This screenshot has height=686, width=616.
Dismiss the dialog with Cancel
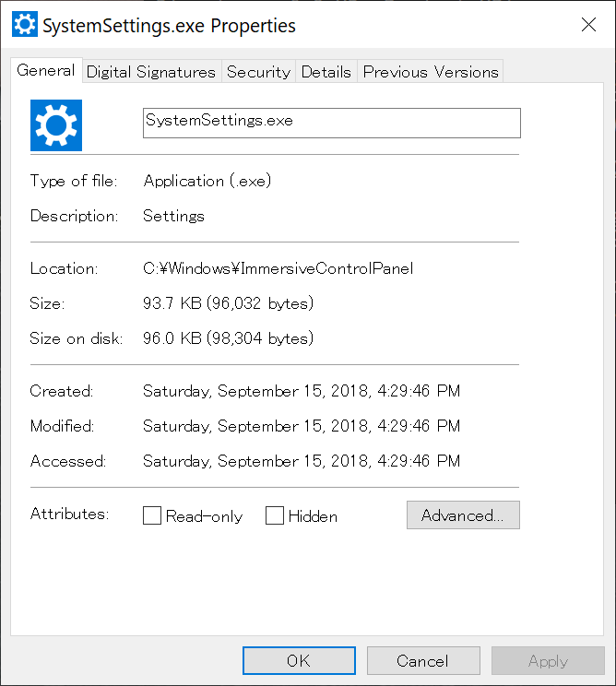tap(423, 660)
